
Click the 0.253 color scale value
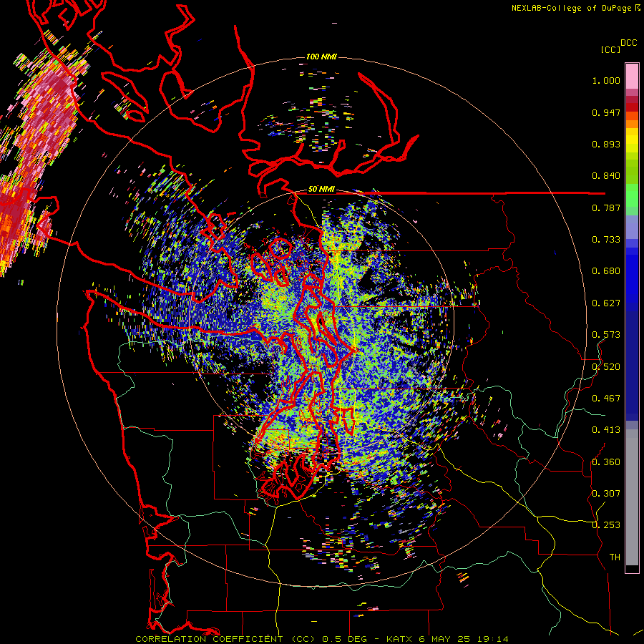(606, 525)
